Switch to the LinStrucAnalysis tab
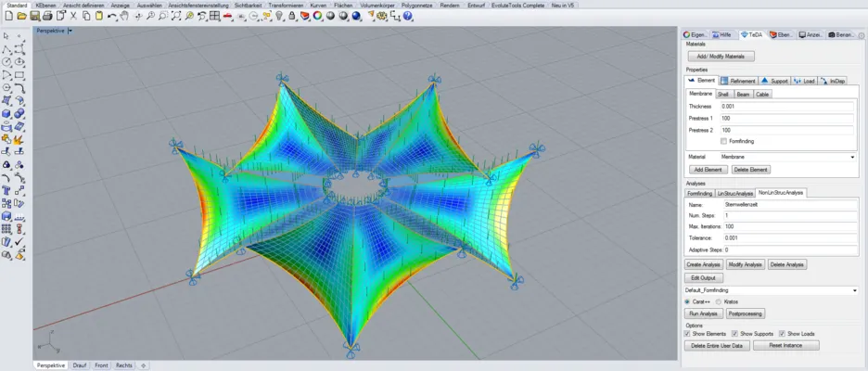This screenshot has width=868, height=371. (735, 194)
